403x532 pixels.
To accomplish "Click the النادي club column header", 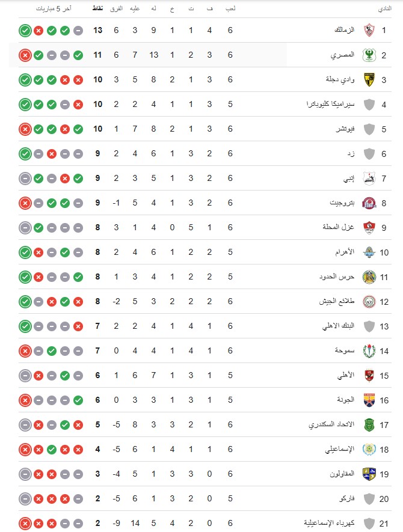I will tap(385, 8).
